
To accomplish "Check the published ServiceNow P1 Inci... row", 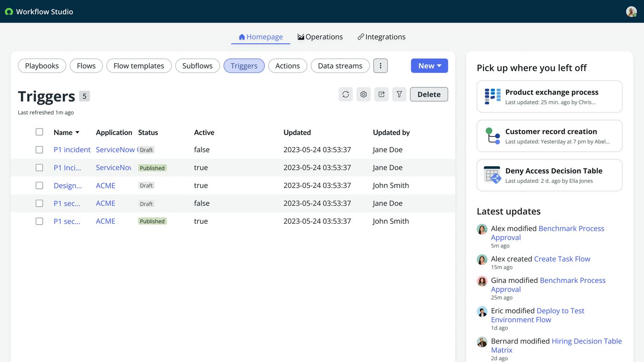I will coord(40,168).
